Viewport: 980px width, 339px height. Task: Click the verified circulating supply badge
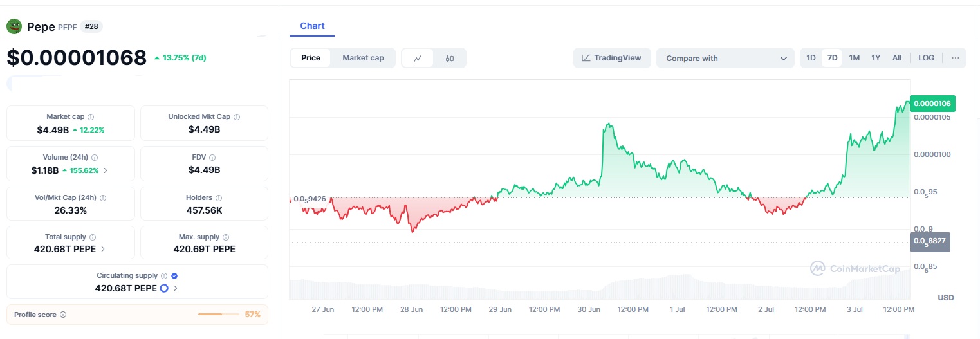coord(174,275)
